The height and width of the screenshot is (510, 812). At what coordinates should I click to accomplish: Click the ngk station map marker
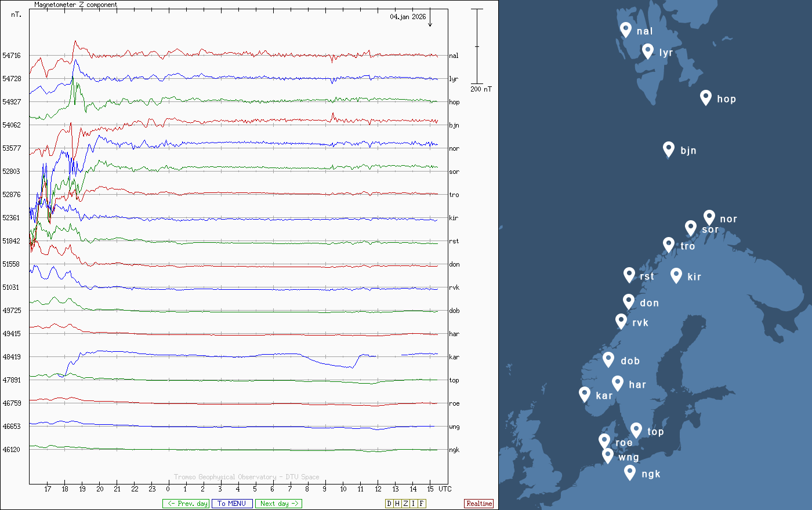pos(630,472)
